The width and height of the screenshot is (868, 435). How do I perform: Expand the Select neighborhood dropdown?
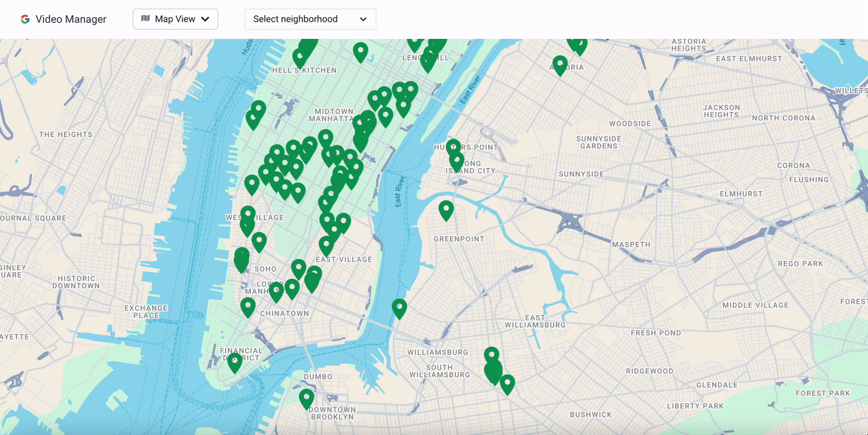310,19
